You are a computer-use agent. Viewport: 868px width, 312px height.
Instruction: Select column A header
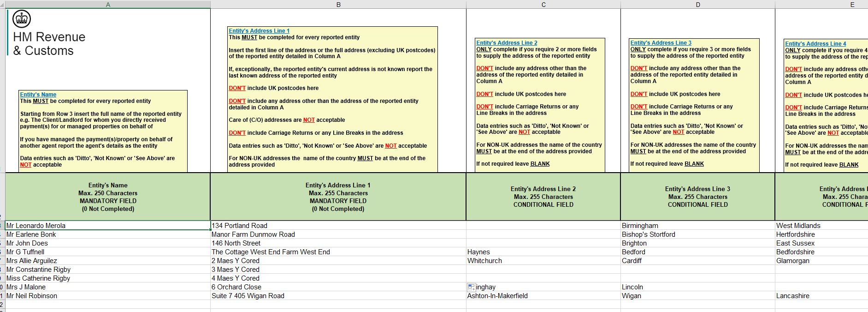click(108, 5)
